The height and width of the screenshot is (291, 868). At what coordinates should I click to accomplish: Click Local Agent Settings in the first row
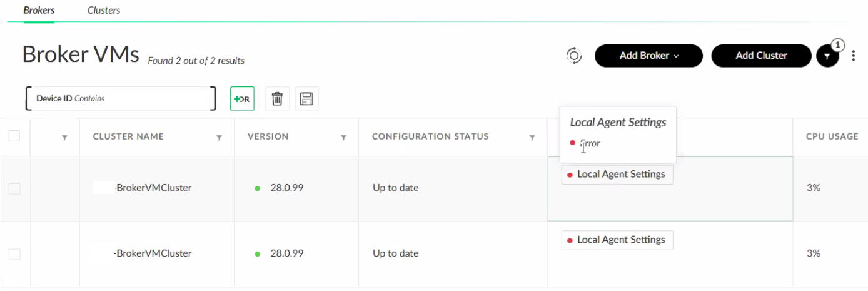(617, 175)
